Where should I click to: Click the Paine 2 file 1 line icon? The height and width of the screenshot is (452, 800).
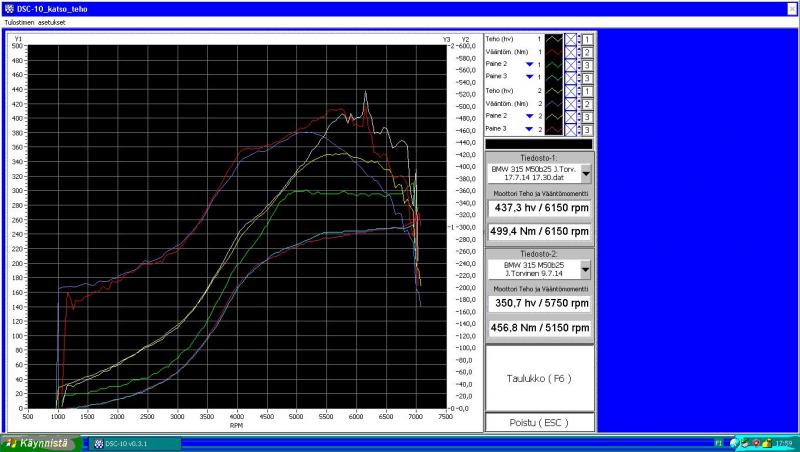coord(555,64)
